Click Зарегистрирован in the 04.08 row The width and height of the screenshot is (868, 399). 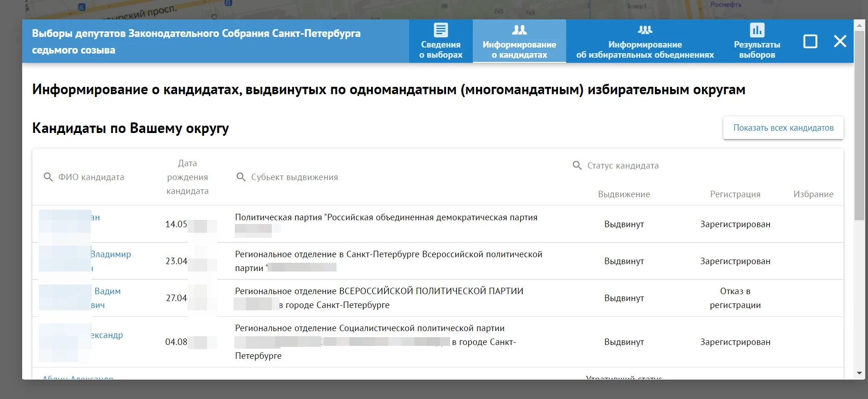click(735, 342)
